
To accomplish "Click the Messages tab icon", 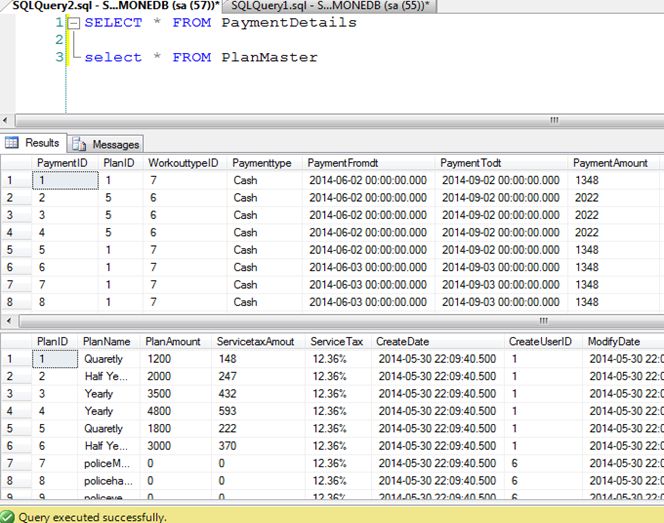I will coord(79,144).
